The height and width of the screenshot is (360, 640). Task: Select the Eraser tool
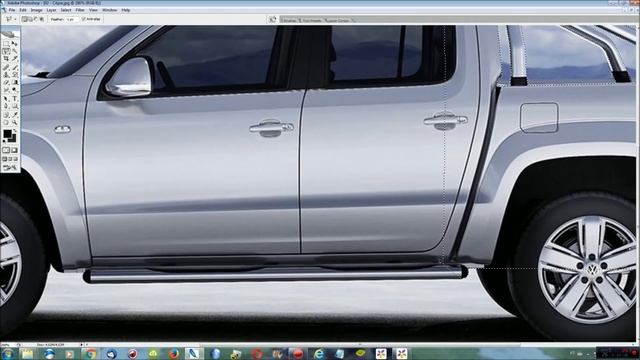pyautogui.click(x=6, y=82)
